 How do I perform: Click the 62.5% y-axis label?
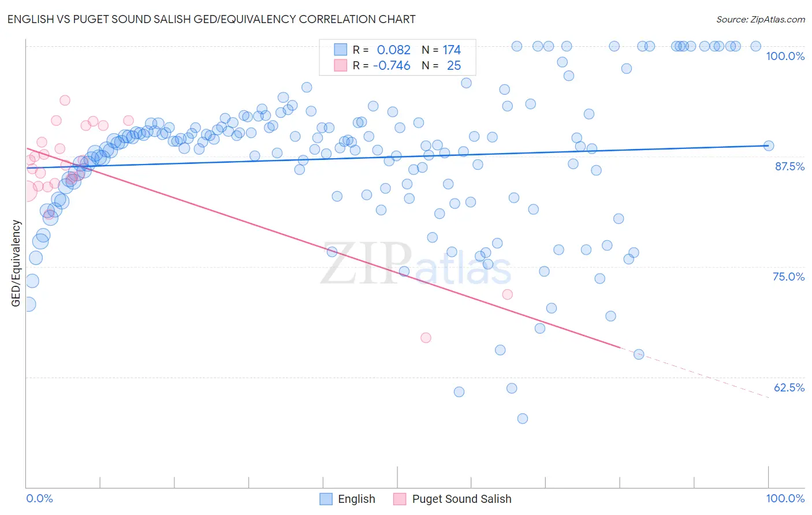point(789,387)
